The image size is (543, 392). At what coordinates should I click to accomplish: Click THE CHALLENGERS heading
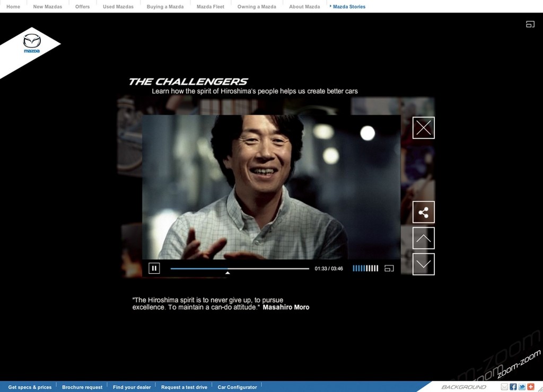pyautogui.click(x=188, y=82)
